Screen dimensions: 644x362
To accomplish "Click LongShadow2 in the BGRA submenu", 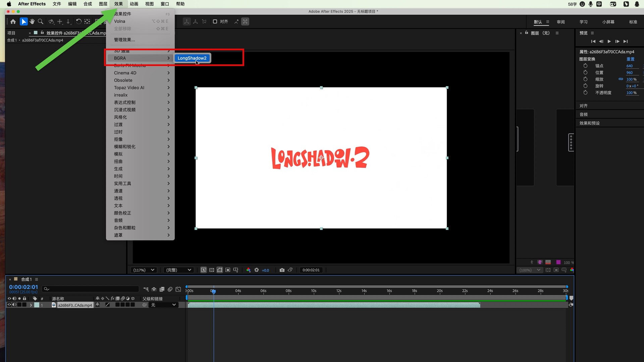I will (192, 58).
